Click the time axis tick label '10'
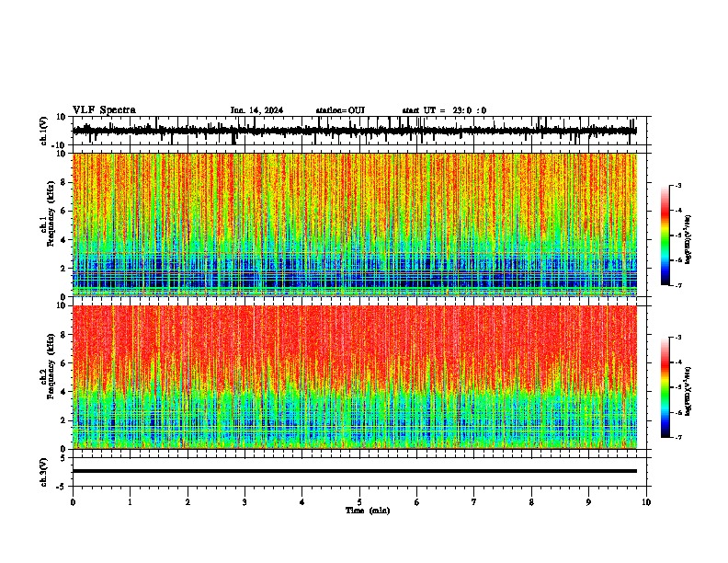 tap(646, 502)
